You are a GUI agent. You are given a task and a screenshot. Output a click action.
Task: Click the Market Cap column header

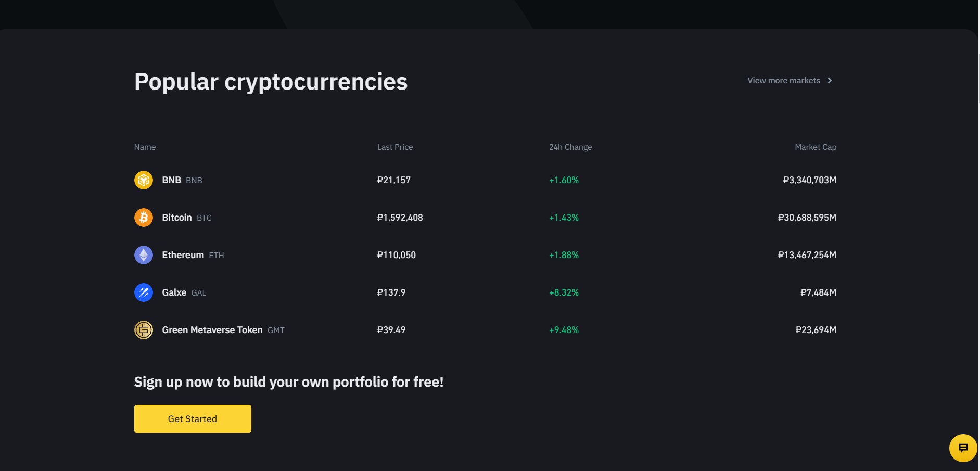tap(816, 147)
